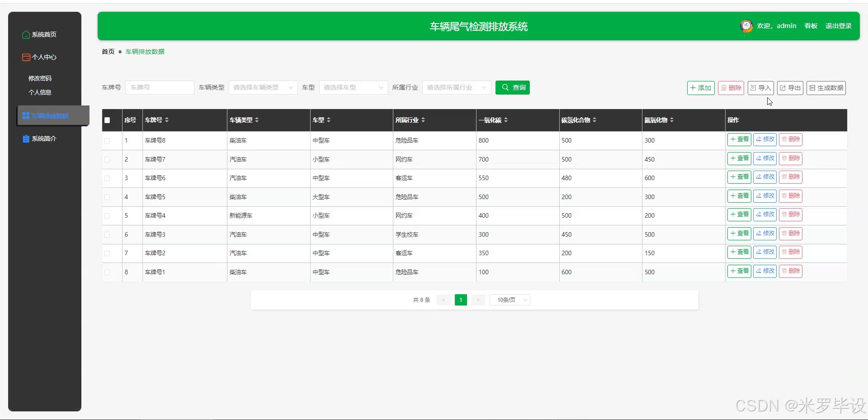Click the plus icon in 添加 button

693,88
